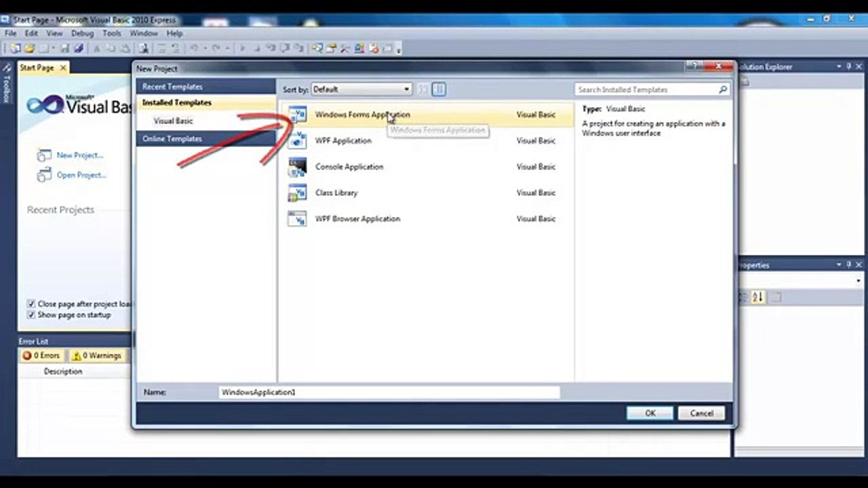Image resolution: width=868 pixels, height=488 pixels.
Task: Switch template list to medium icons view
Action: pyautogui.click(x=439, y=89)
